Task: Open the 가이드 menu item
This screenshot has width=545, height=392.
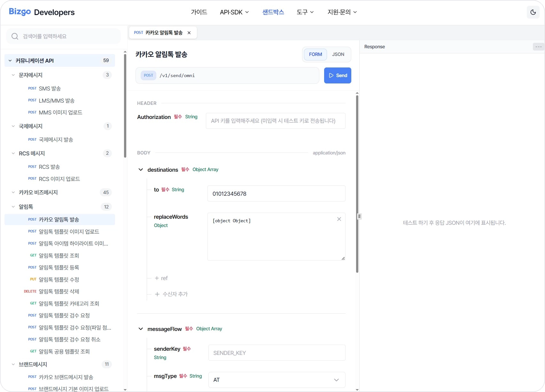Action: (x=199, y=12)
